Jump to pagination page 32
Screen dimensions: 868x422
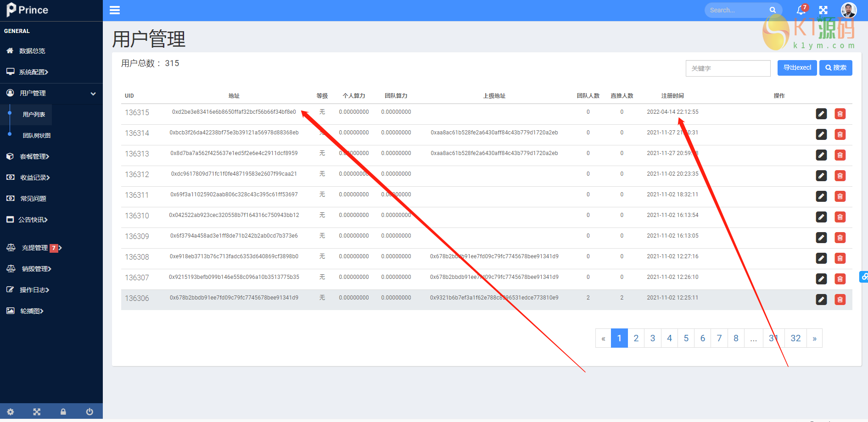click(795, 338)
